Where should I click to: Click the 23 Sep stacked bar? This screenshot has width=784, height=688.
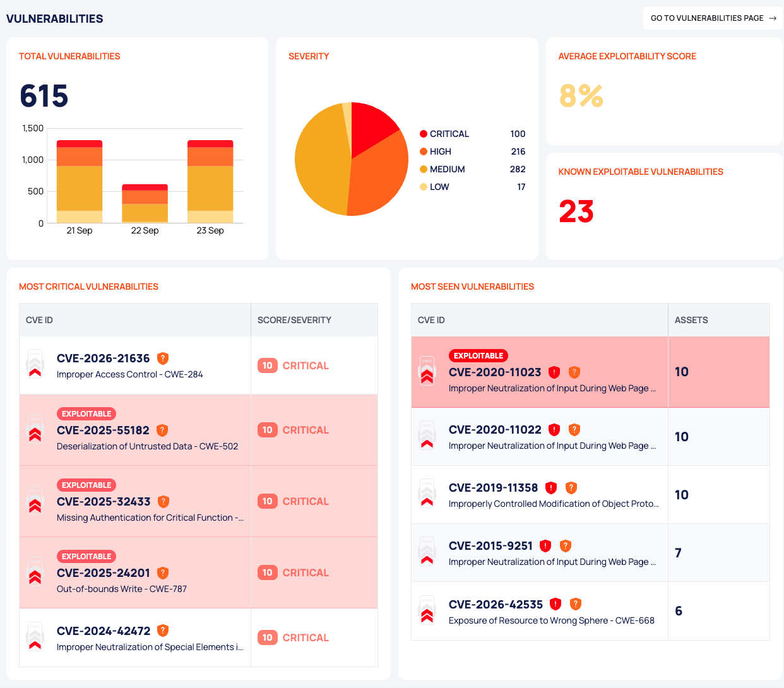(210, 182)
